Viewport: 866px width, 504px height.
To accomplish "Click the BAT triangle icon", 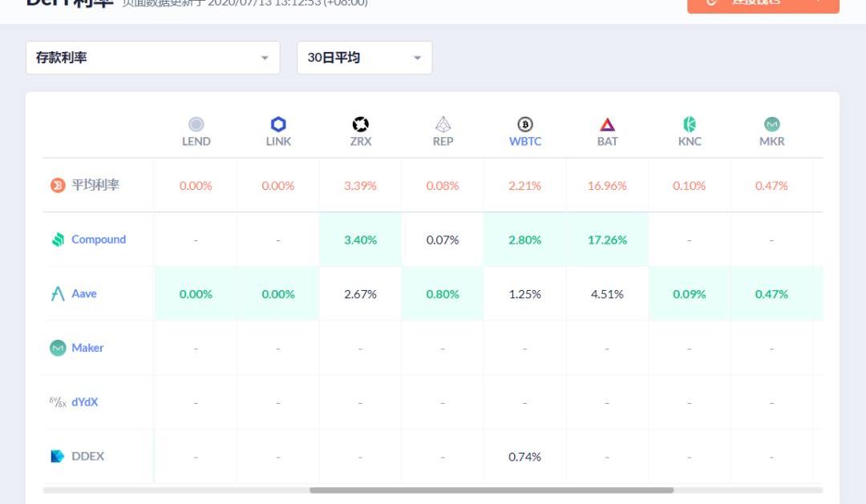I will tap(607, 124).
